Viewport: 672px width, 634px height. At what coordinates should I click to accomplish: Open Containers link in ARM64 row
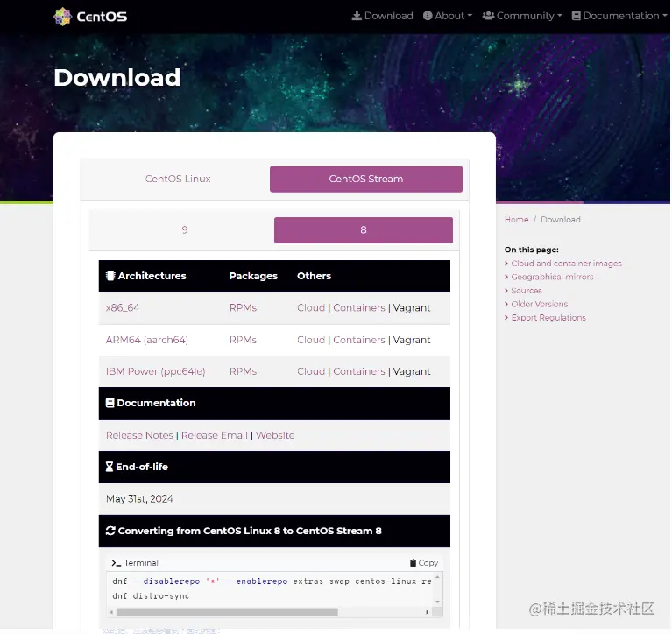point(359,340)
